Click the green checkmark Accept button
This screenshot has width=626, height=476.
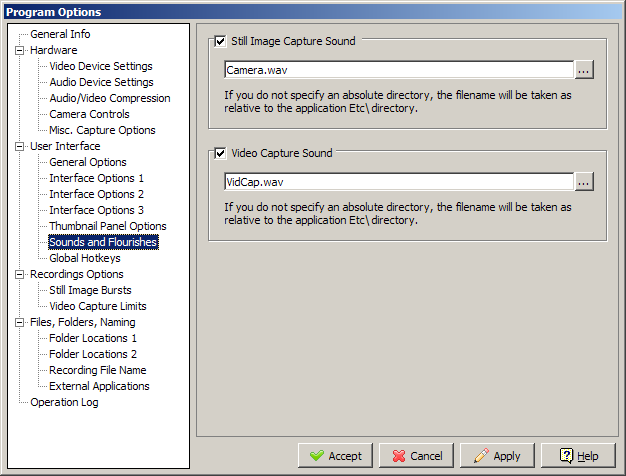[x=335, y=455]
